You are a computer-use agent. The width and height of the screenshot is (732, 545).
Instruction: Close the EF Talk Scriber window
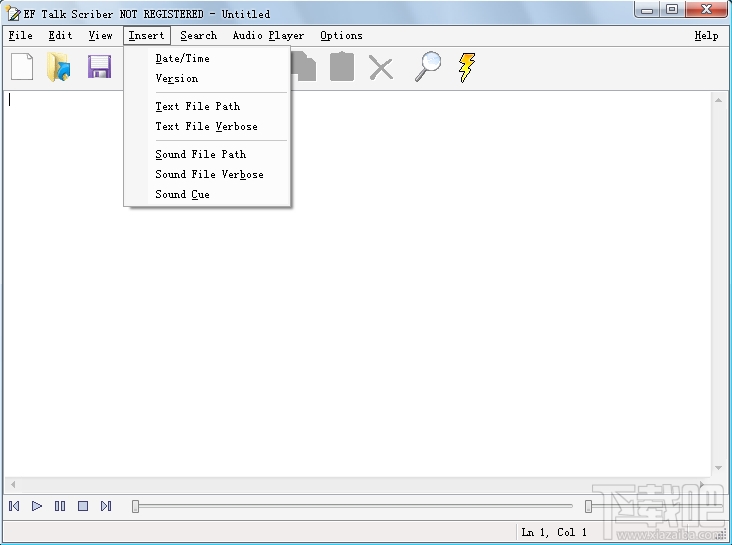click(x=706, y=10)
